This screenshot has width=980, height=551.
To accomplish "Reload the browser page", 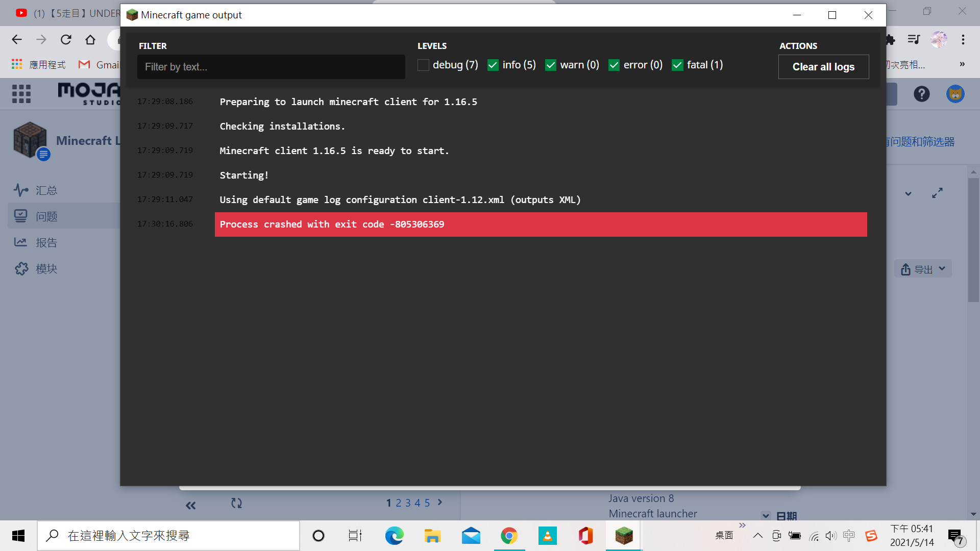I will point(66,40).
